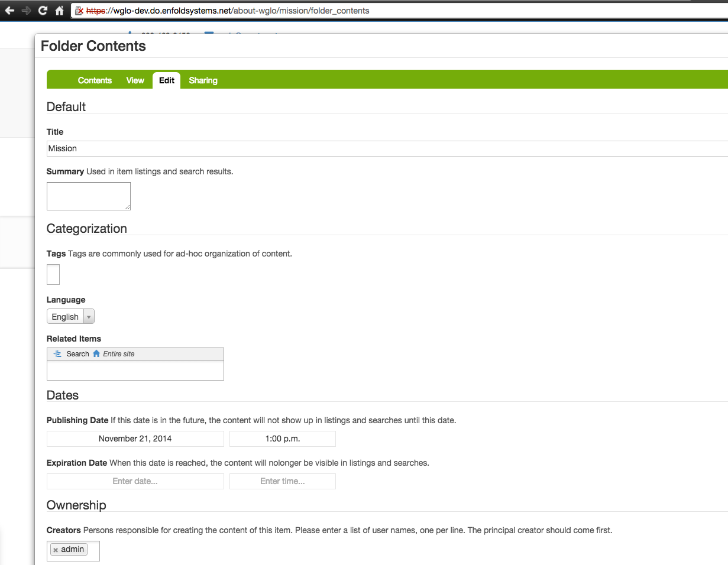Click Search in Related Items

(77, 354)
